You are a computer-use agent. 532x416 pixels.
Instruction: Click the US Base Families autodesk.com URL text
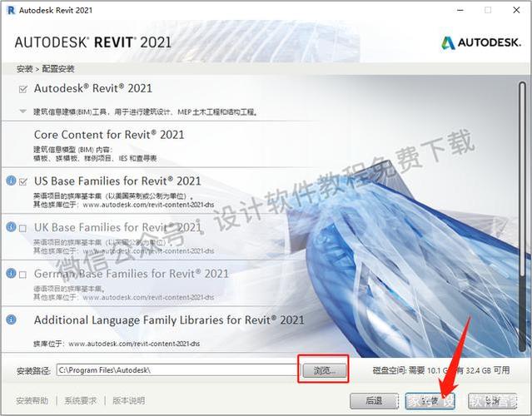(148, 205)
